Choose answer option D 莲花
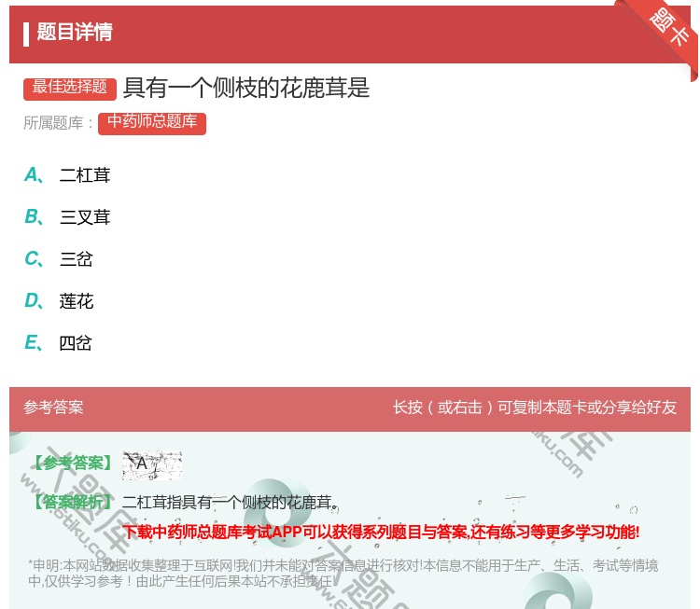The height and width of the screenshot is (609, 700). click(x=59, y=301)
